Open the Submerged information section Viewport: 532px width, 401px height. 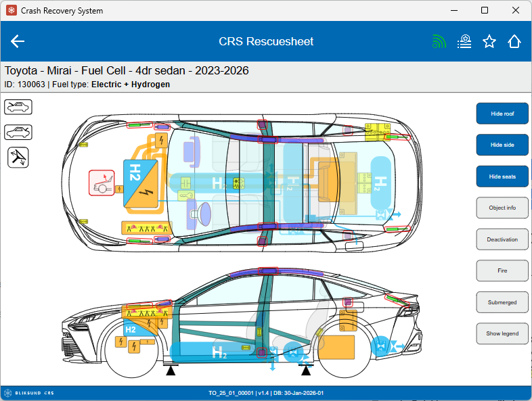click(502, 302)
